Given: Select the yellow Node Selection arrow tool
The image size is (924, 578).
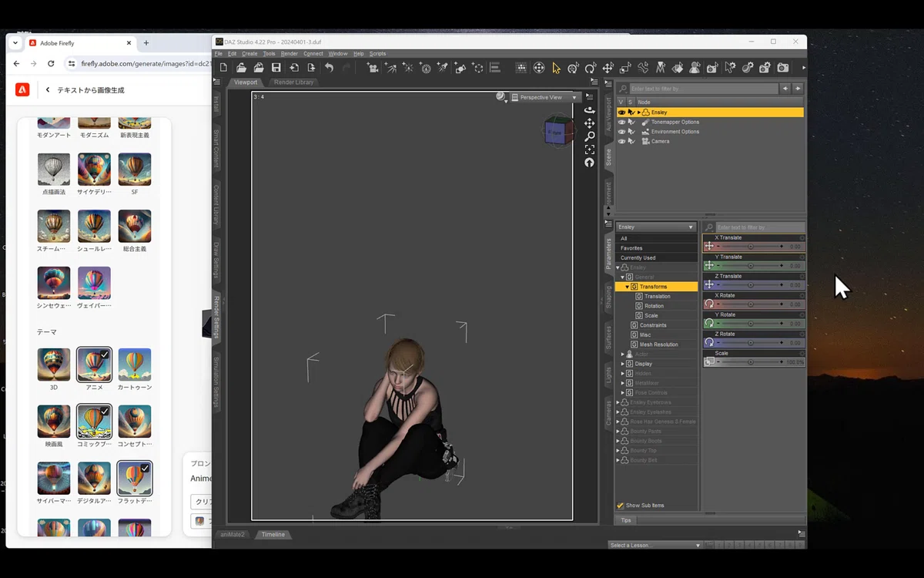Looking at the screenshot, I should (557, 68).
